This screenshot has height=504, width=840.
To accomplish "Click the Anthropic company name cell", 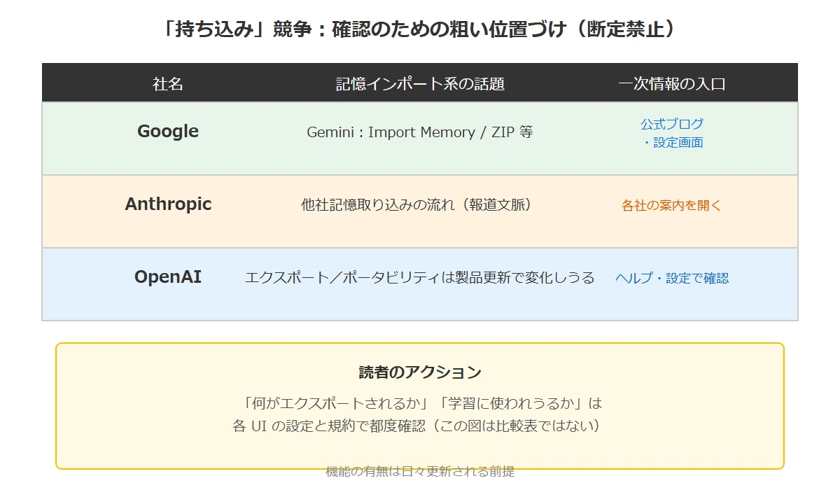I will pos(168,204).
